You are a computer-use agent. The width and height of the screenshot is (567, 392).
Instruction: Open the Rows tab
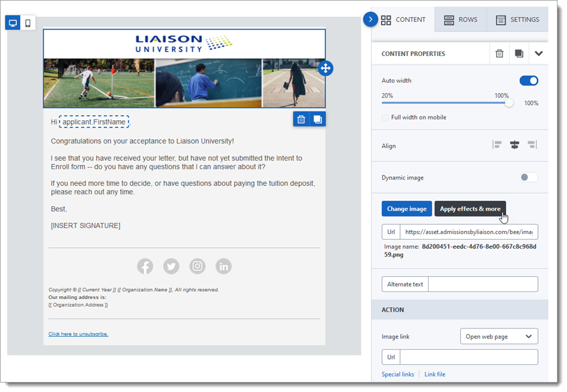460,20
